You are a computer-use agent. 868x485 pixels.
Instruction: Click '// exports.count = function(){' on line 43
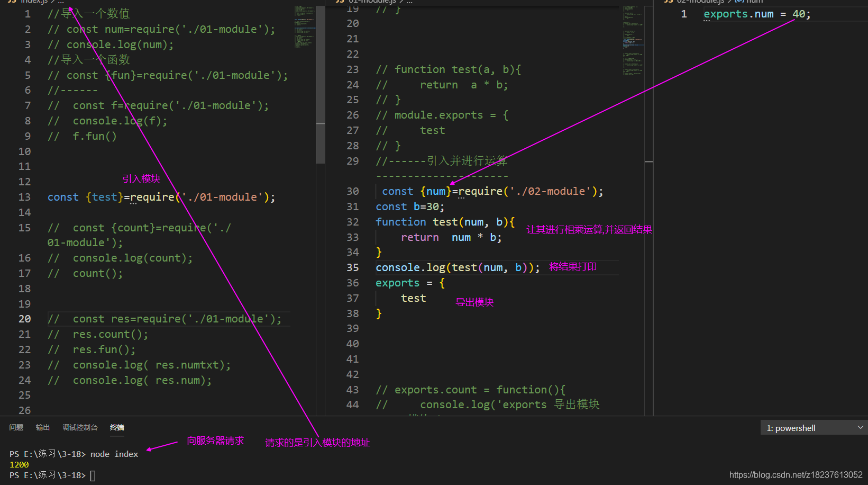[x=470, y=390]
